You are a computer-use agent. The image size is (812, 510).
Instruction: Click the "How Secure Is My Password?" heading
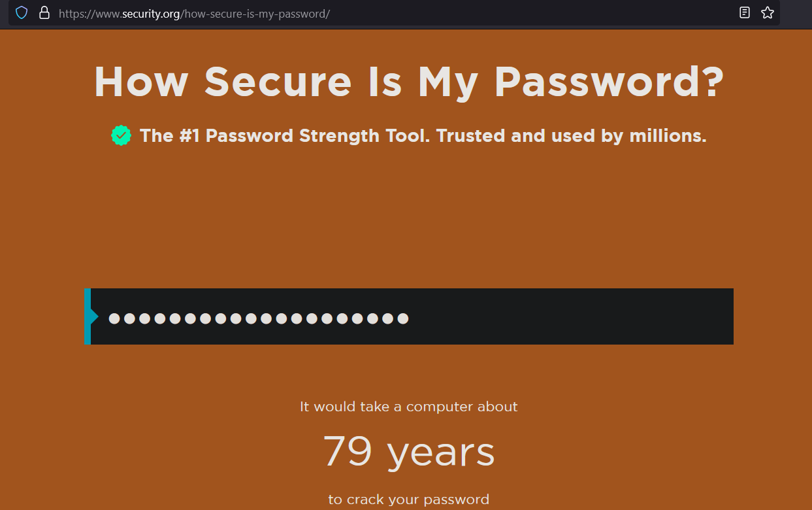tap(409, 82)
